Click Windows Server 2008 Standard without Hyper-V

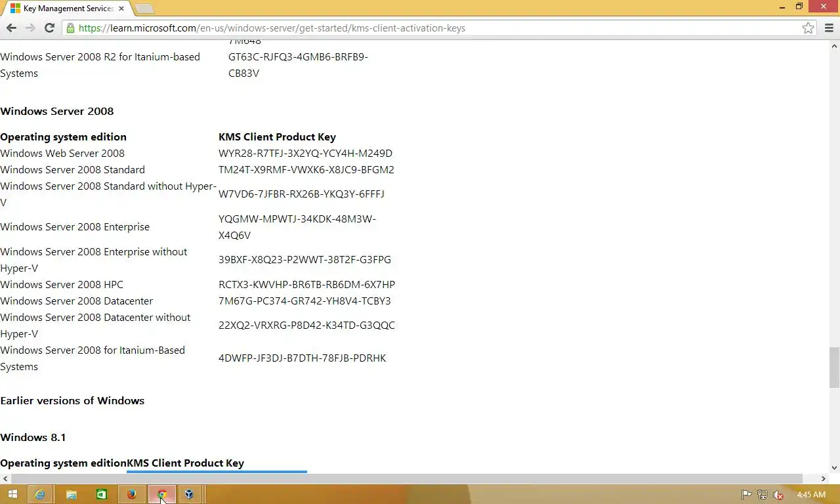click(x=108, y=194)
